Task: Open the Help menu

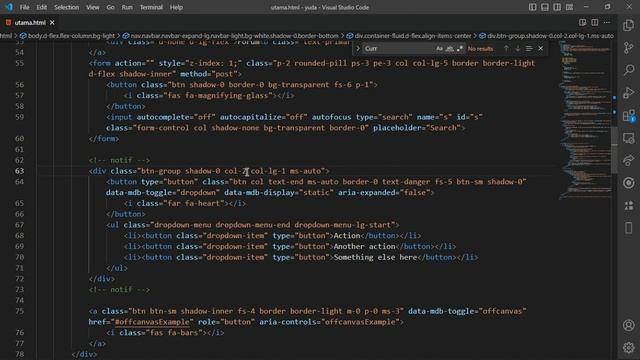Action: point(176,7)
